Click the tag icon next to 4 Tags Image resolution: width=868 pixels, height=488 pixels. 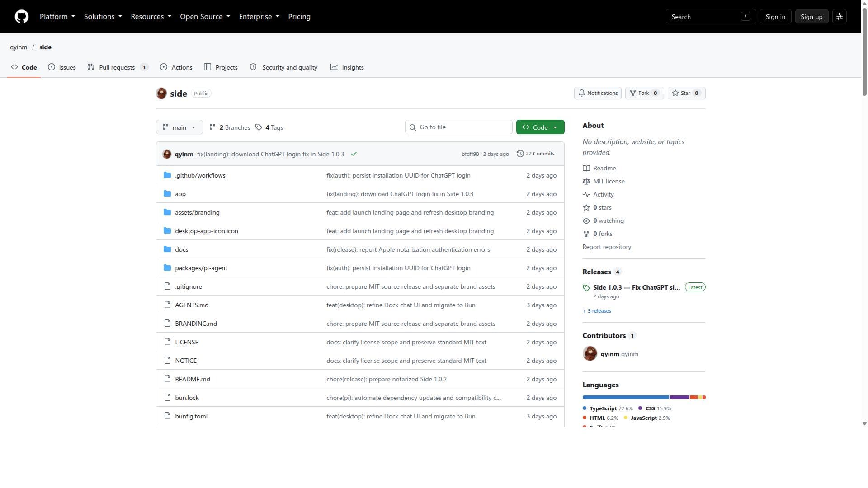click(x=259, y=127)
